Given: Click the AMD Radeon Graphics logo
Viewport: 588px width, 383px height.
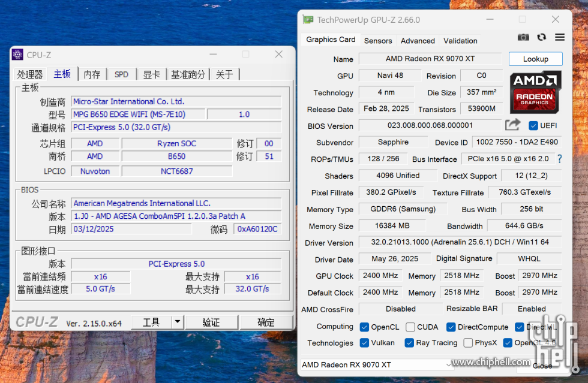Looking at the screenshot, I should [535, 92].
